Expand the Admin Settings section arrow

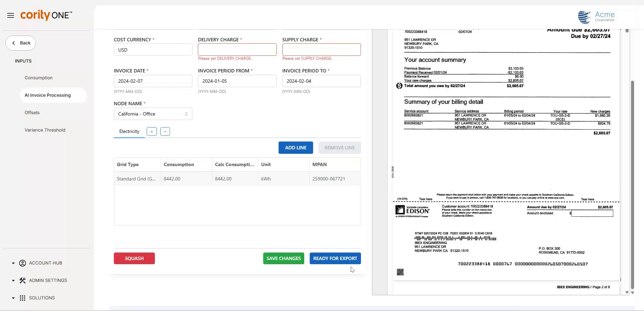point(13,281)
